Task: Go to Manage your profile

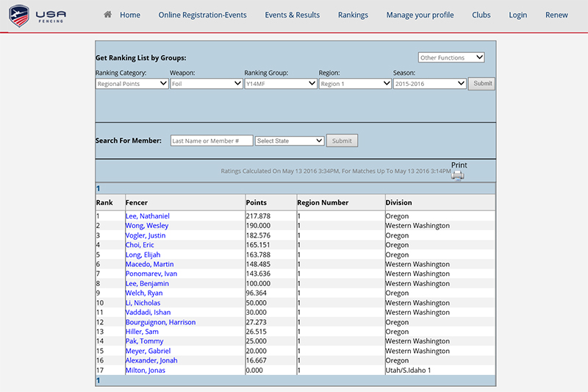Action: point(420,15)
